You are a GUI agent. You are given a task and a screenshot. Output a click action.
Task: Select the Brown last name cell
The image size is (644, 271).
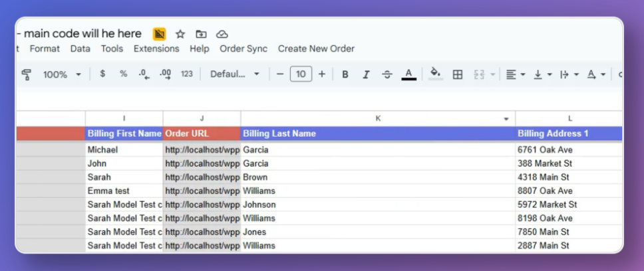[x=378, y=177]
